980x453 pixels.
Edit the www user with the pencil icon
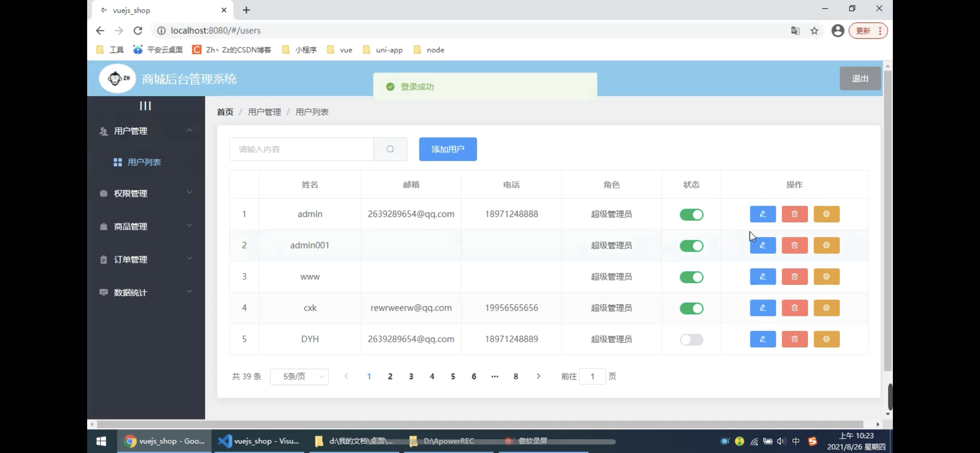(x=763, y=277)
